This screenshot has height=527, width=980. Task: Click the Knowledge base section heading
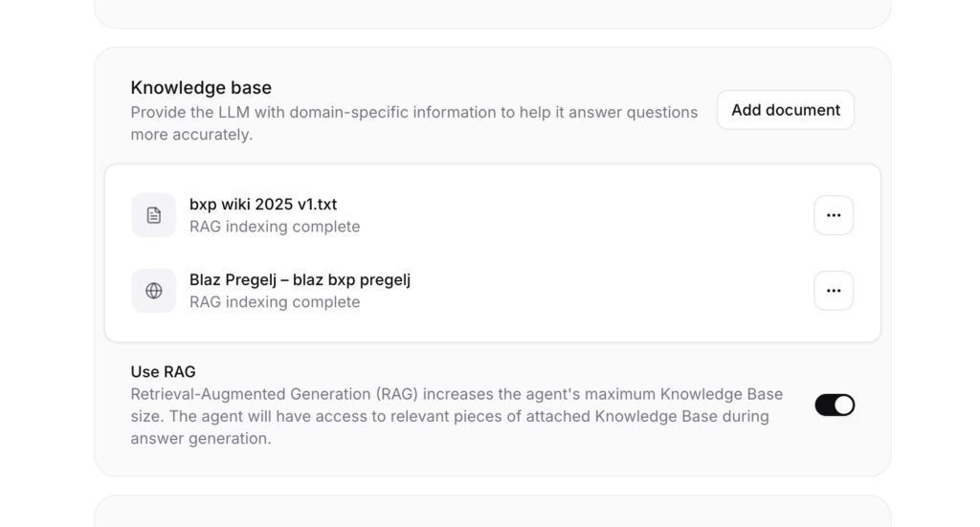pos(201,88)
